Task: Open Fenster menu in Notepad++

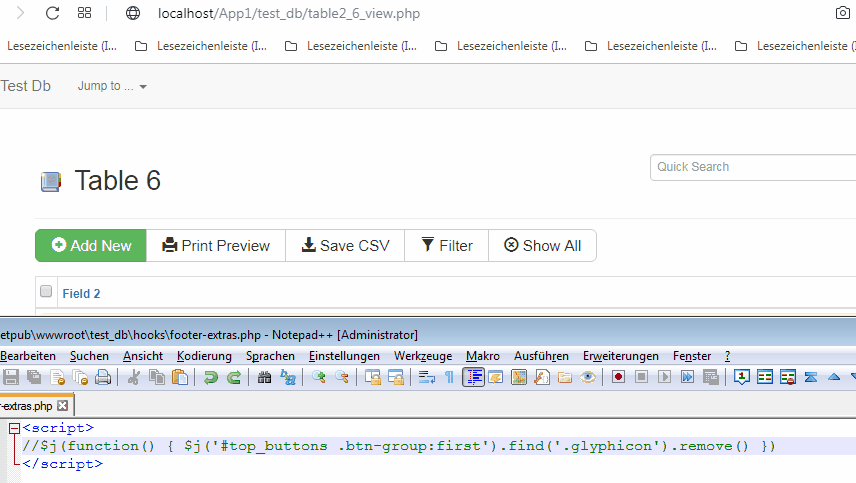Action: coord(692,356)
